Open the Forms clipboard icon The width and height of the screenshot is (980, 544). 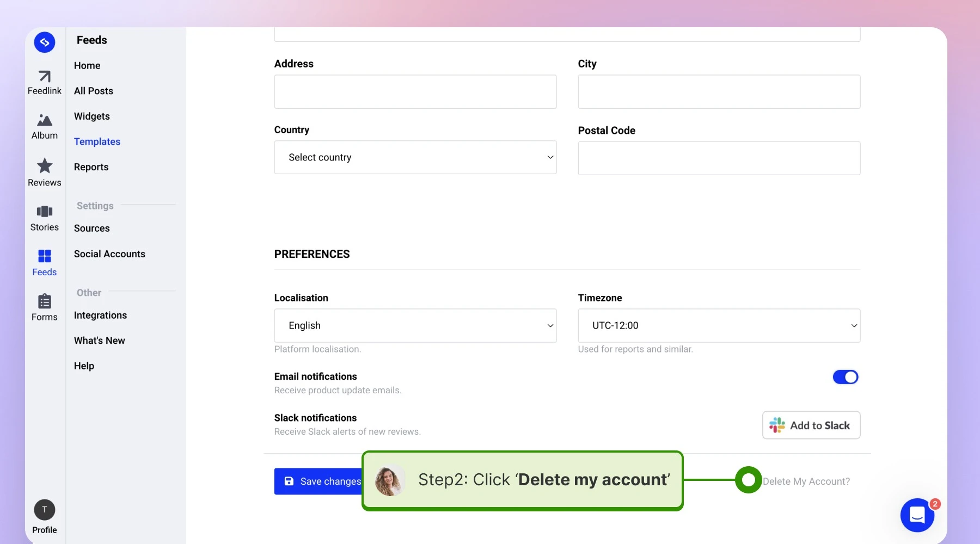45,301
